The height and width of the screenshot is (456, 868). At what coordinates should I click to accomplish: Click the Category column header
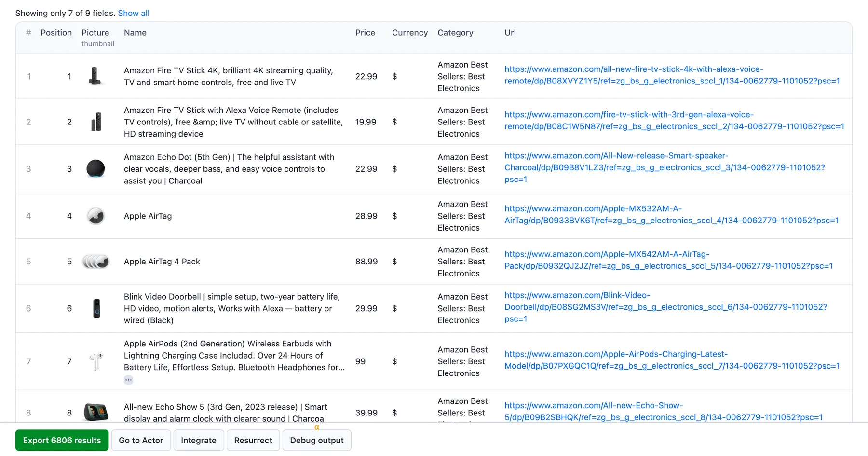[x=455, y=33]
